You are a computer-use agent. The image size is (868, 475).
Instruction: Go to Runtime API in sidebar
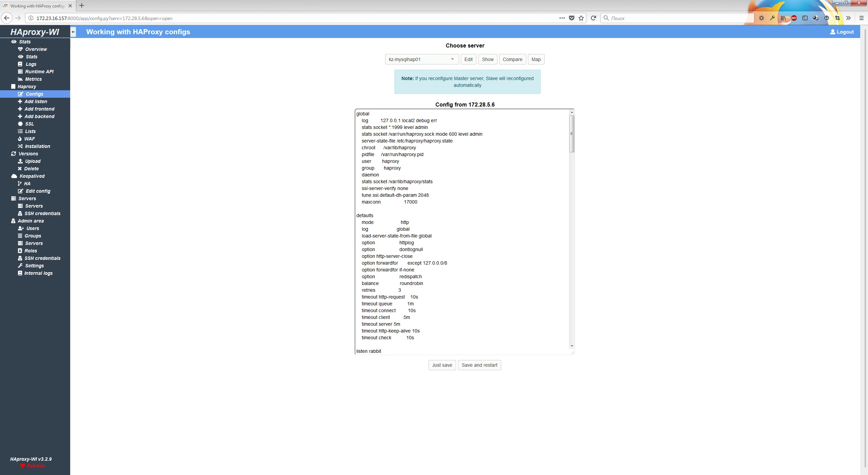pos(39,72)
